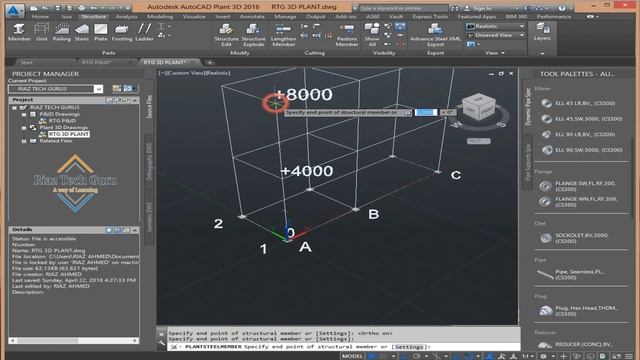Select RTG P&ID drawing in project tree
Image resolution: width=640 pixels, height=360 pixels.
tap(62, 121)
